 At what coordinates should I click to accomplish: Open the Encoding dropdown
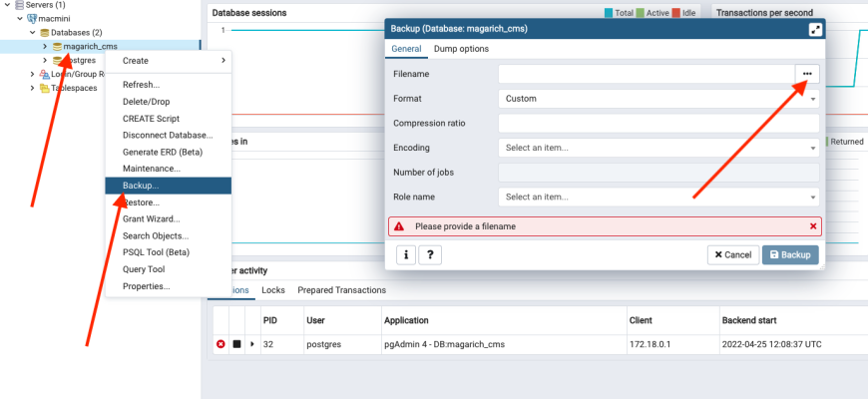[x=658, y=148]
